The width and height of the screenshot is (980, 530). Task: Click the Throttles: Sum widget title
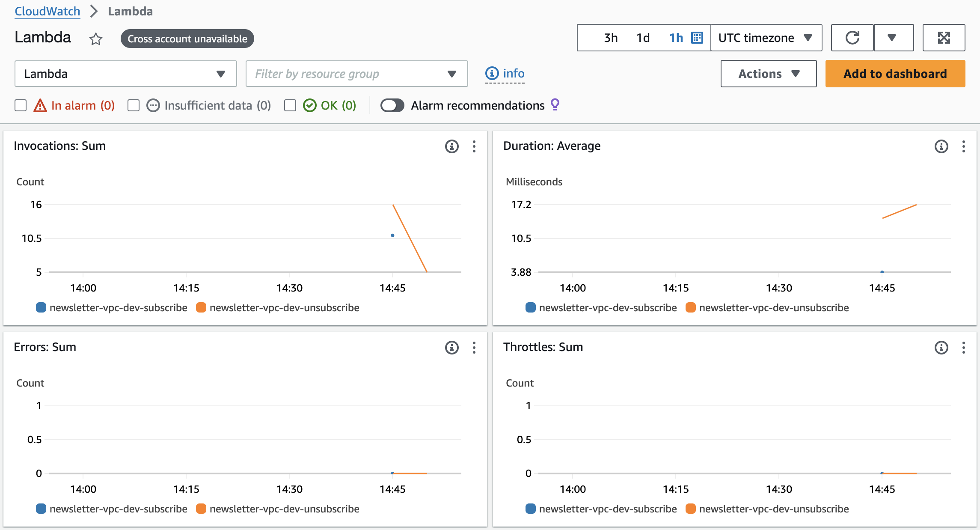coord(543,347)
